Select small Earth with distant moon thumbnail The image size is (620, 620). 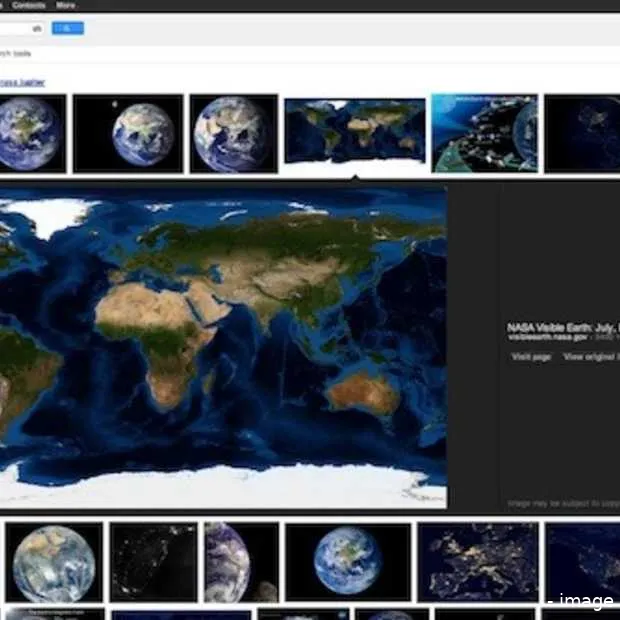click(129, 134)
